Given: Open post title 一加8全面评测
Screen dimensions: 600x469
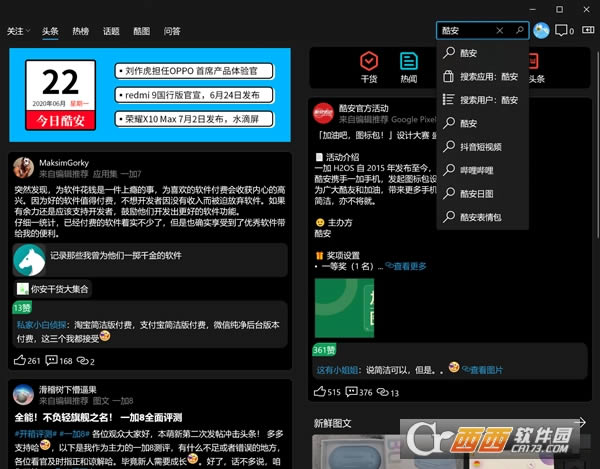Looking at the screenshot, I should point(98,417).
